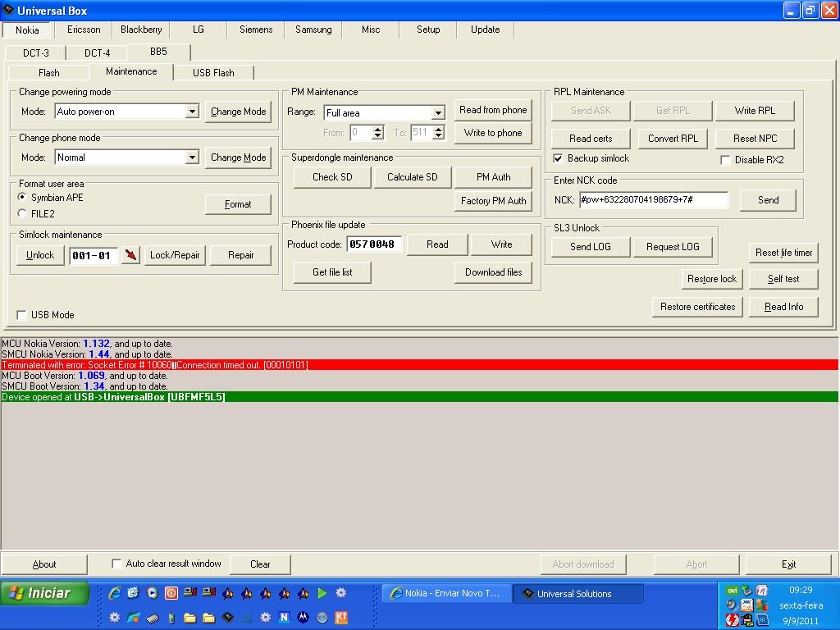Enable USB Mode checkbox

[21, 315]
